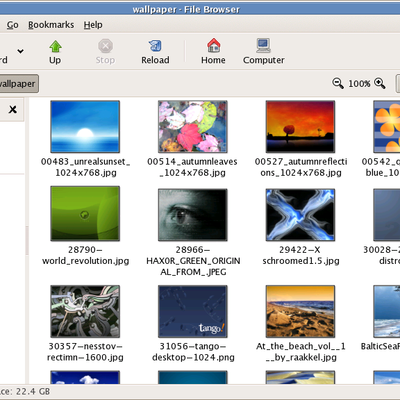The width and height of the screenshot is (400, 400).
Task: Open Computer via monitor icon
Action: pyautogui.click(x=263, y=46)
